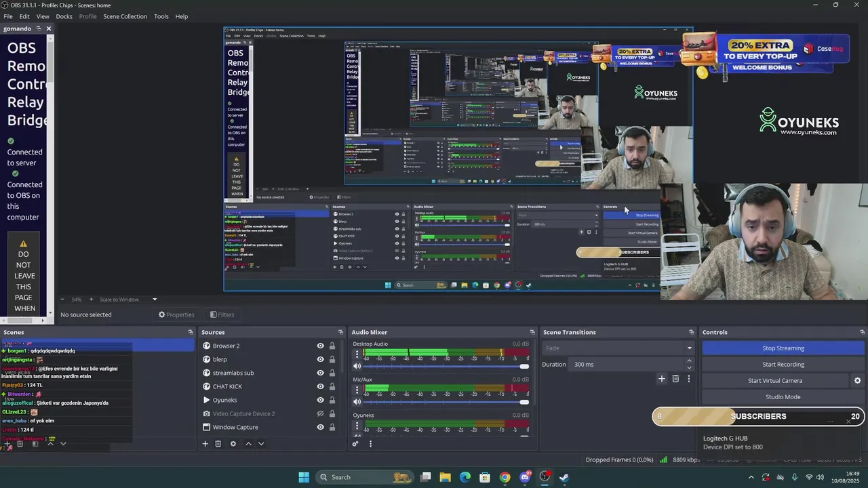Open the Scale to Window dropdown
This screenshot has width=868, height=488.
[128, 299]
